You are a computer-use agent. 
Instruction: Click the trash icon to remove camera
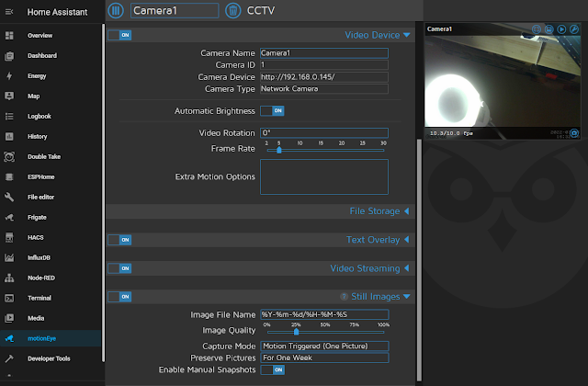232,10
